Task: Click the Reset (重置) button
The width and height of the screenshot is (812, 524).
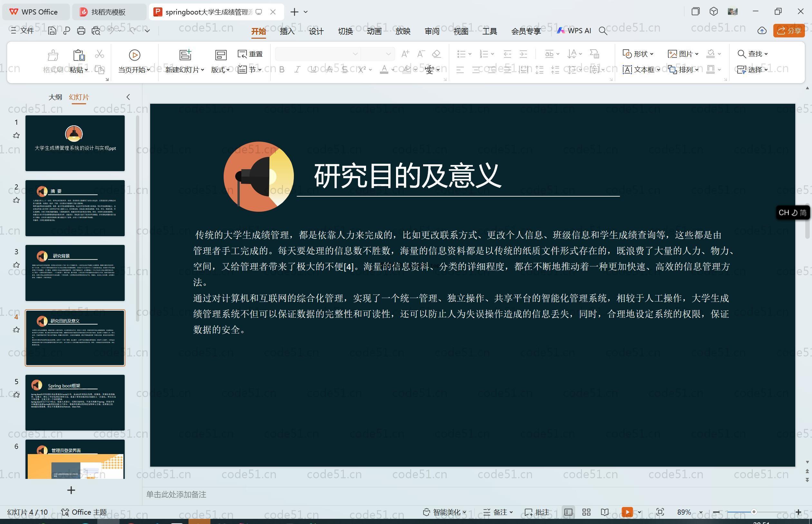Action: pos(250,54)
